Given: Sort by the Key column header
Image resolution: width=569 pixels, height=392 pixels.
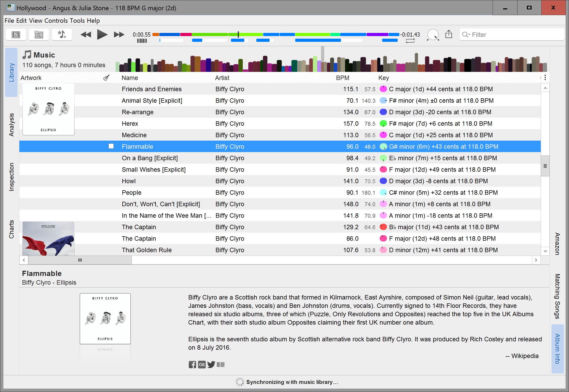Looking at the screenshot, I should [x=384, y=78].
